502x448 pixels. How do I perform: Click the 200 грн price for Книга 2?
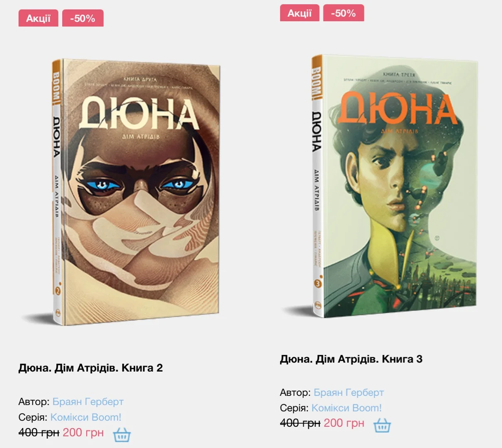tap(83, 433)
